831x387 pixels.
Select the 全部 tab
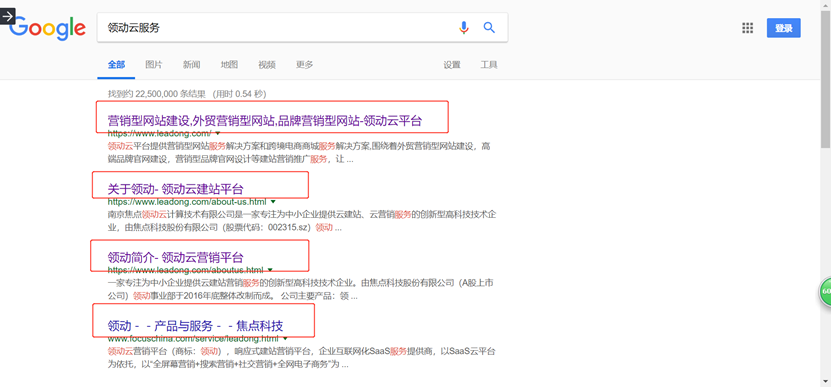pyautogui.click(x=116, y=65)
